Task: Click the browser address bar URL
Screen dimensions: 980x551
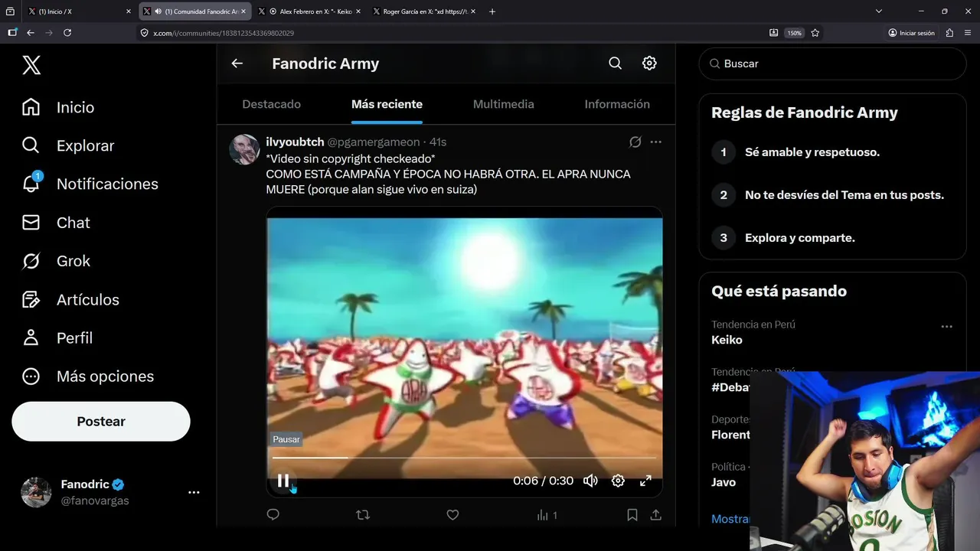Action: 224,33
